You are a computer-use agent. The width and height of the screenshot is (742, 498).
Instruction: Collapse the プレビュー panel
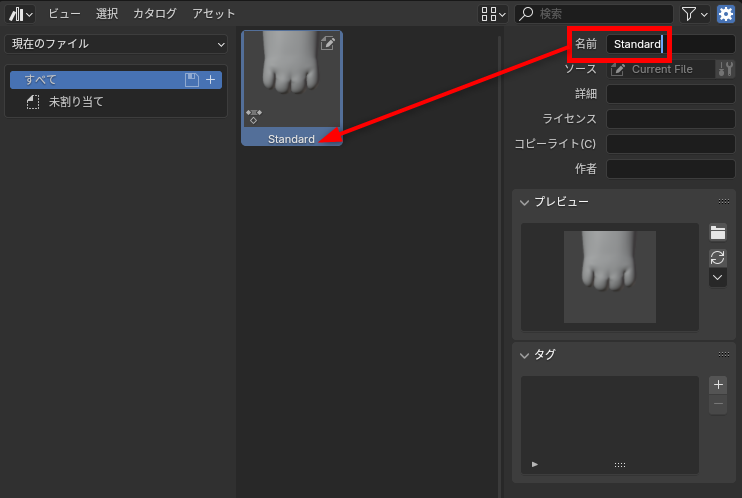(524, 202)
